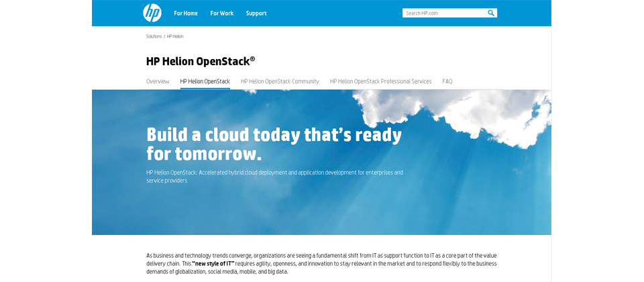Go to Solutions breadcrumb link
Image resolution: width=644 pixels, height=282 pixels.
[154, 36]
